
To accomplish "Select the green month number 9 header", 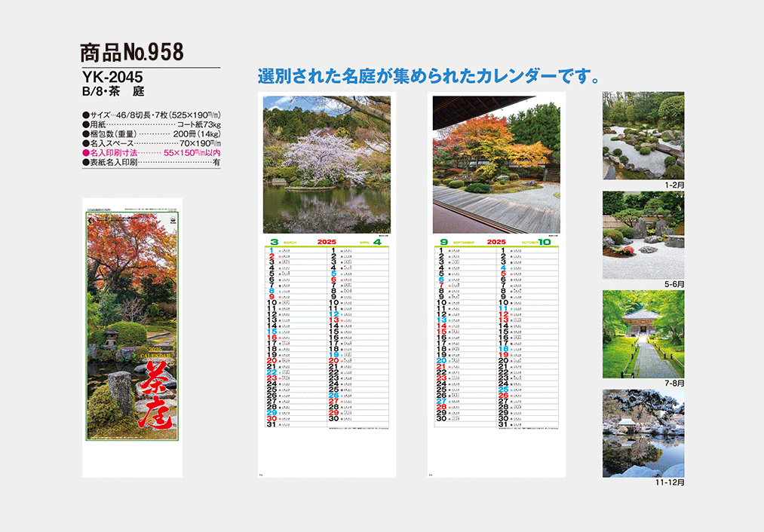I will click(x=444, y=242).
